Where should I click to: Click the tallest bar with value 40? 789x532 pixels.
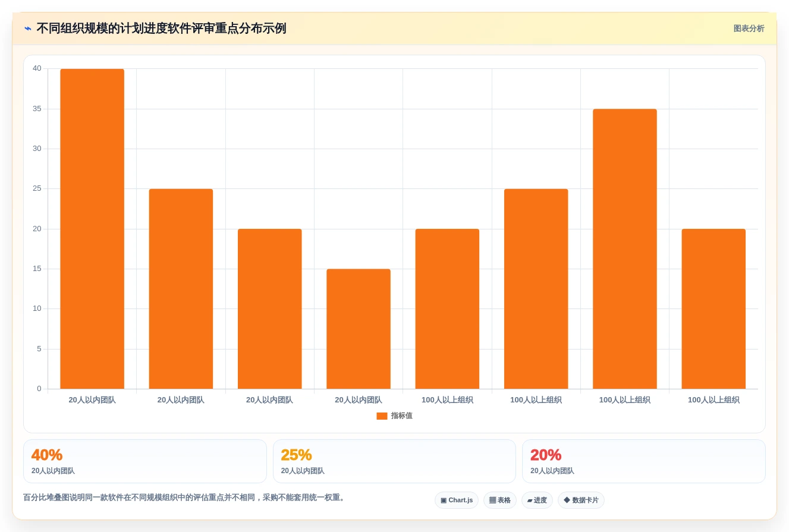[x=92, y=229]
